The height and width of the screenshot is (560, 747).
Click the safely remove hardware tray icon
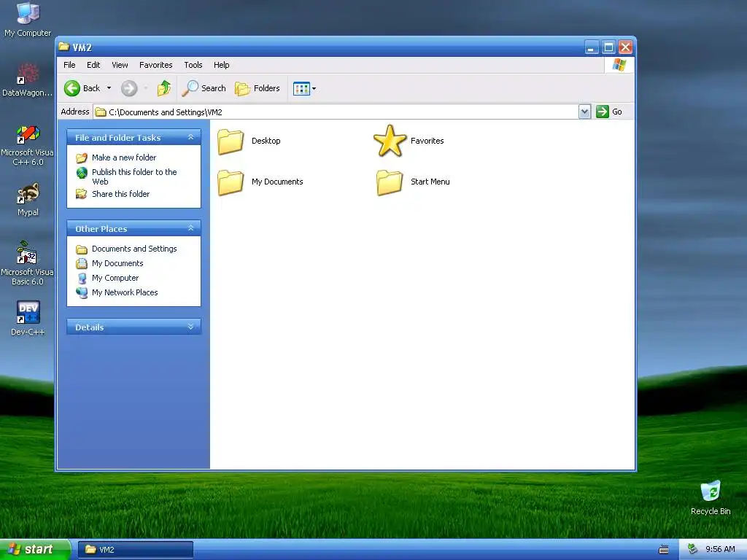(693, 549)
